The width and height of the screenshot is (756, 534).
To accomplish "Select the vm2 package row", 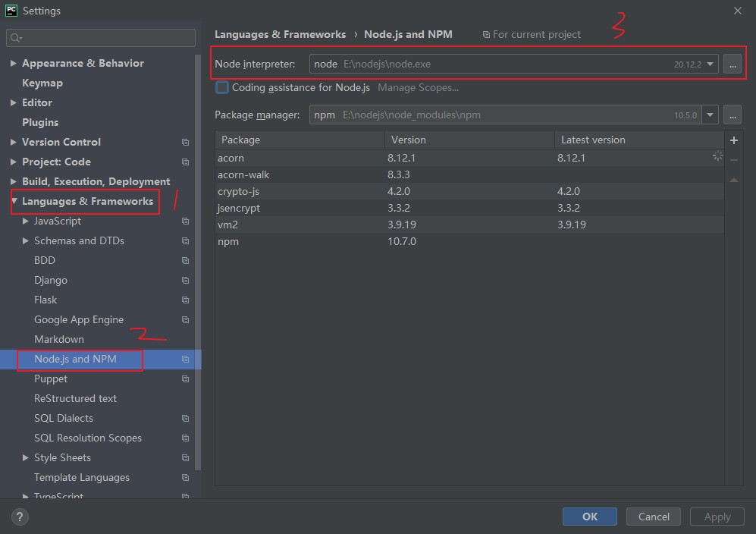I will pyautogui.click(x=469, y=225).
